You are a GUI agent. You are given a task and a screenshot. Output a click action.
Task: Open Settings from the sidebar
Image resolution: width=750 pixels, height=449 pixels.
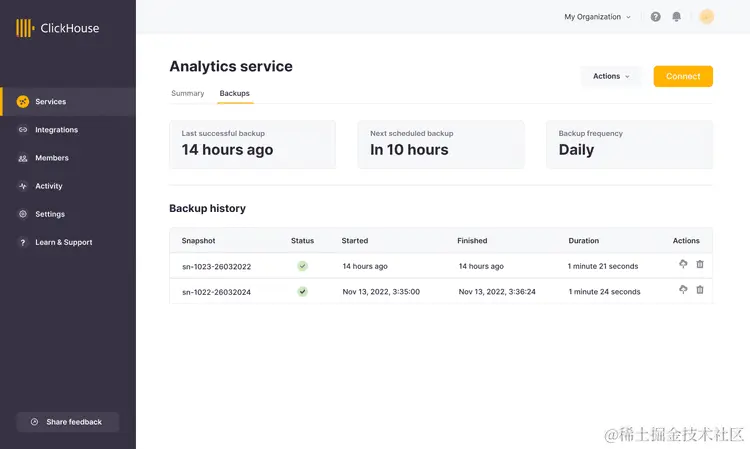point(50,214)
